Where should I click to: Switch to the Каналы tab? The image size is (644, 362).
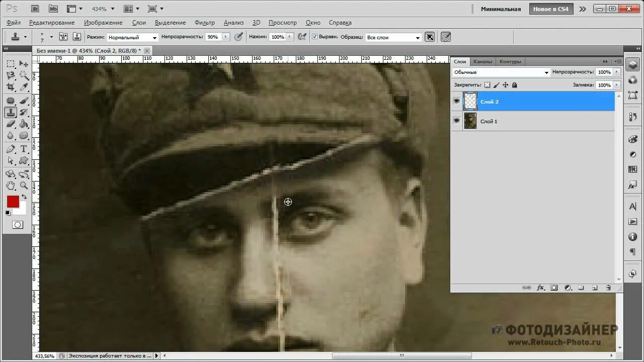tap(482, 61)
